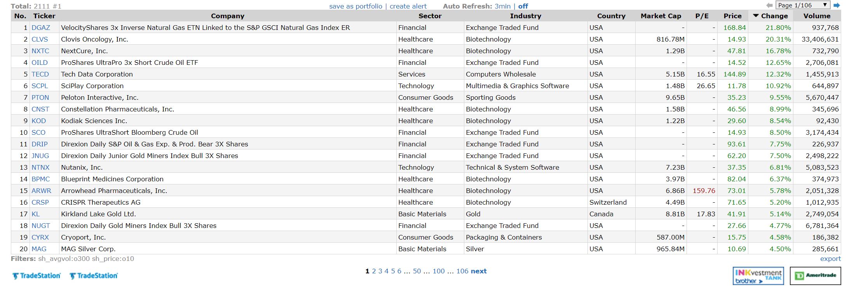Screen dimensions: 868x299
Task: Open DRIP ticker link
Action: 40,144
